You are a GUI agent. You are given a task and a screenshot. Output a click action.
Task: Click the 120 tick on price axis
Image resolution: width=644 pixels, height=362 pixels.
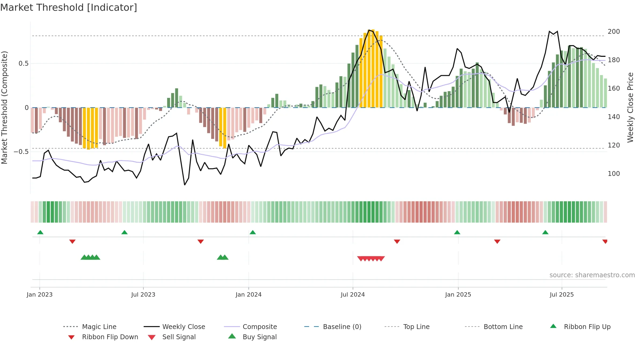point(614,145)
